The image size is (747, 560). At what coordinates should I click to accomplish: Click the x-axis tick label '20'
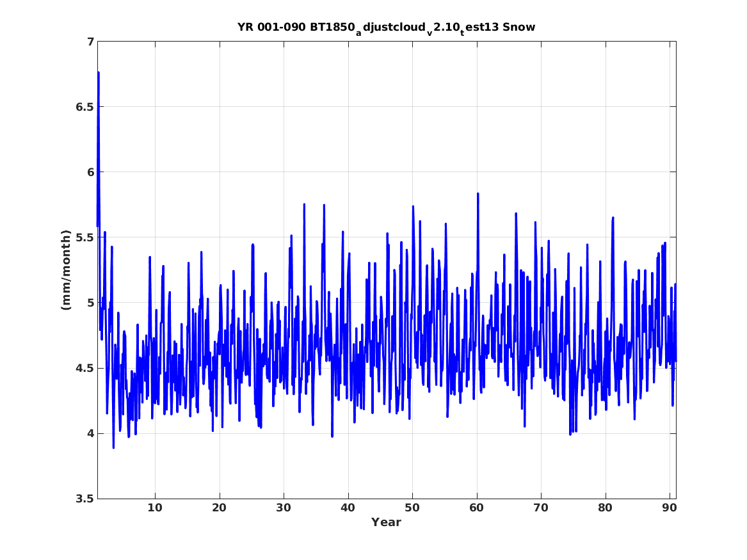tap(219, 508)
